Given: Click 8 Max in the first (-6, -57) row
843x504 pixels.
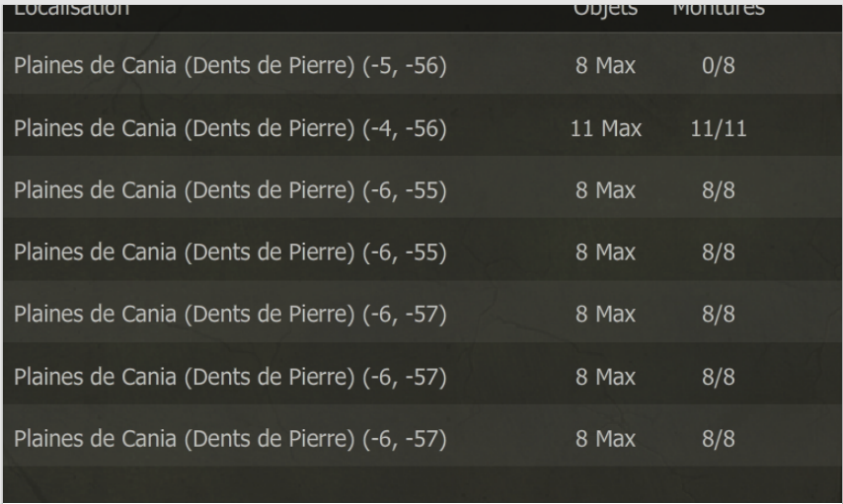Looking at the screenshot, I should (605, 314).
